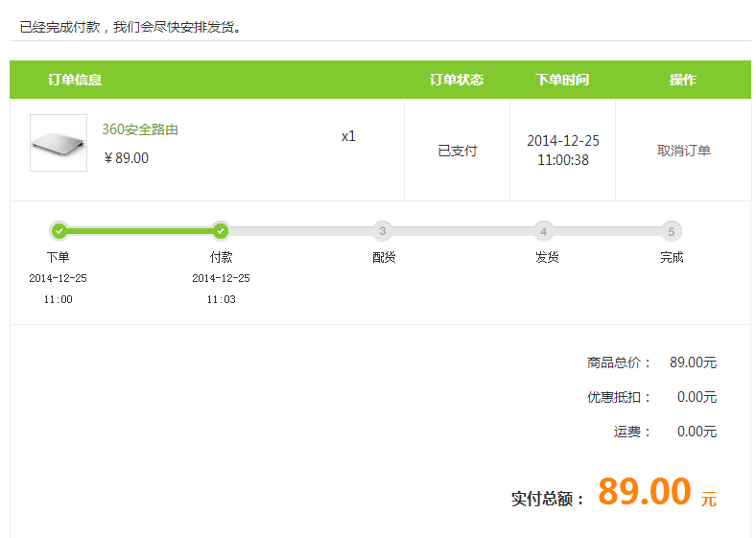Click the x1 quantity label
Screen dimensions: 756x538
pos(348,136)
